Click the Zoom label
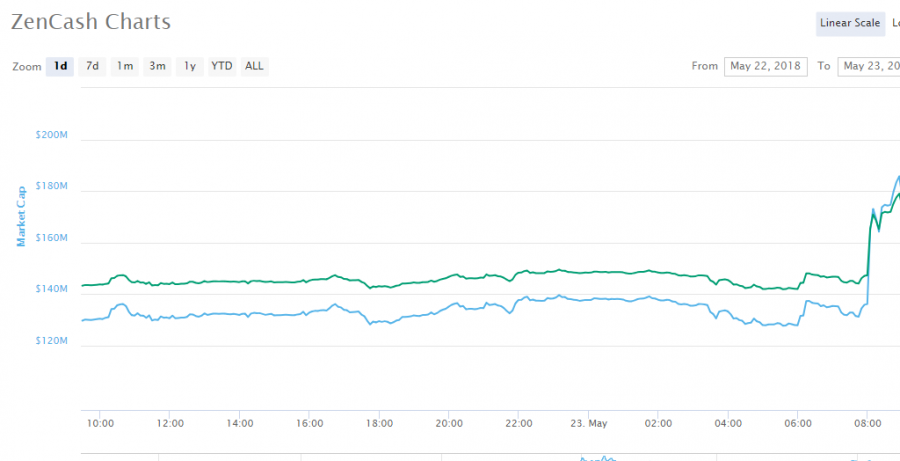900x461 pixels. [x=27, y=67]
